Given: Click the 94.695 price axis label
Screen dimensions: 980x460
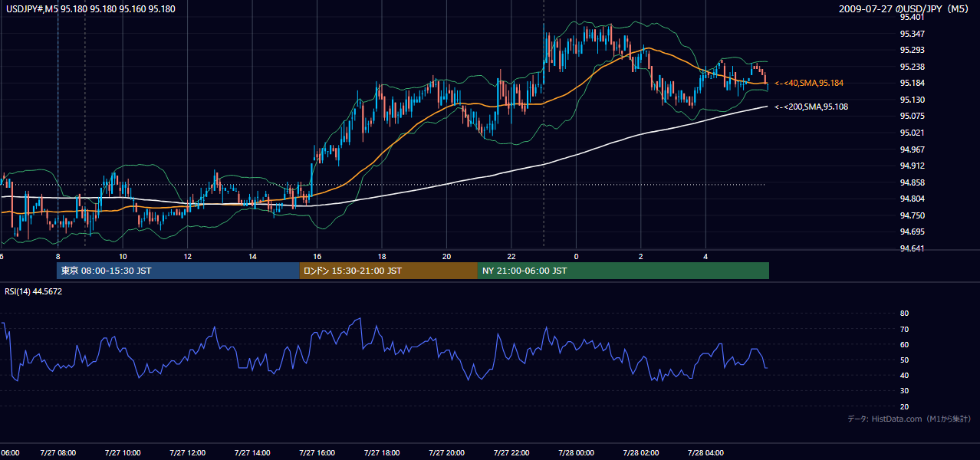Looking at the screenshot, I should pos(913,232).
